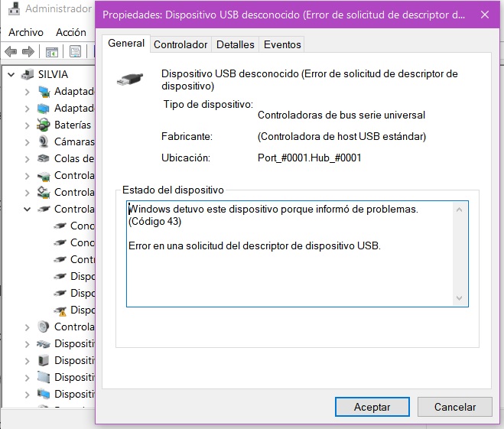This screenshot has height=429, width=504.
Task: Open the Eventos tab
Action: click(x=282, y=44)
